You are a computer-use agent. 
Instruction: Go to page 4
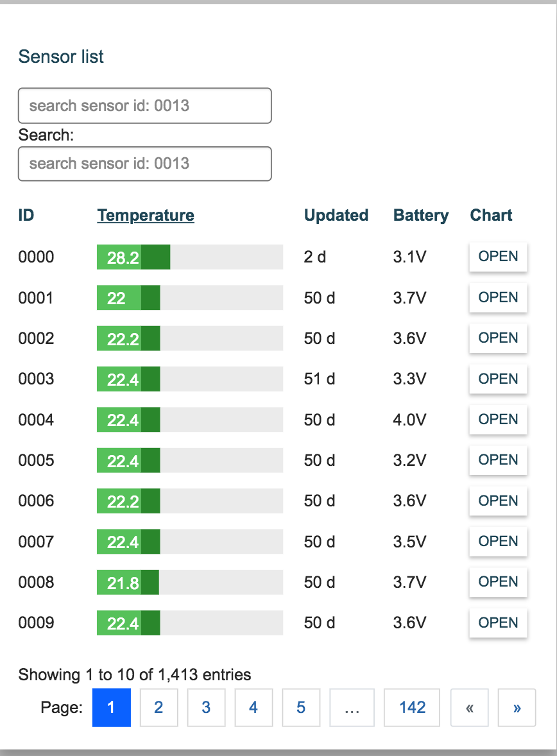[x=253, y=707]
